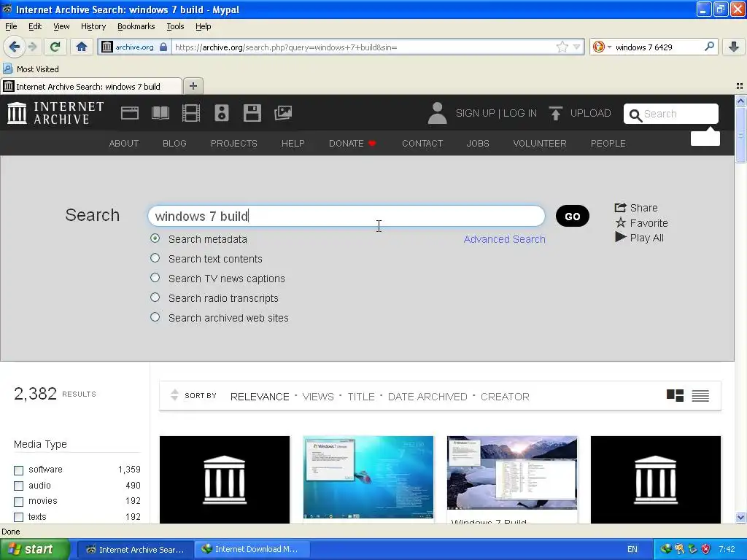Toggle sort direction arrows beside Sort By
Viewport: 747px width, 560px height.
tap(174, 394)
